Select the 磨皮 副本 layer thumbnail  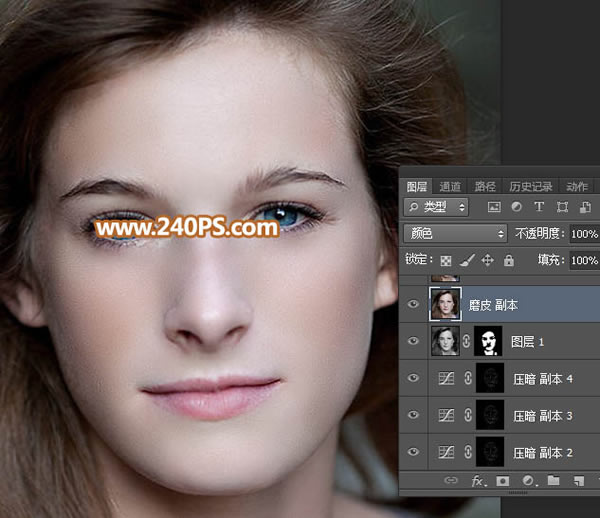pyautogui.click(x=445, y=304)
